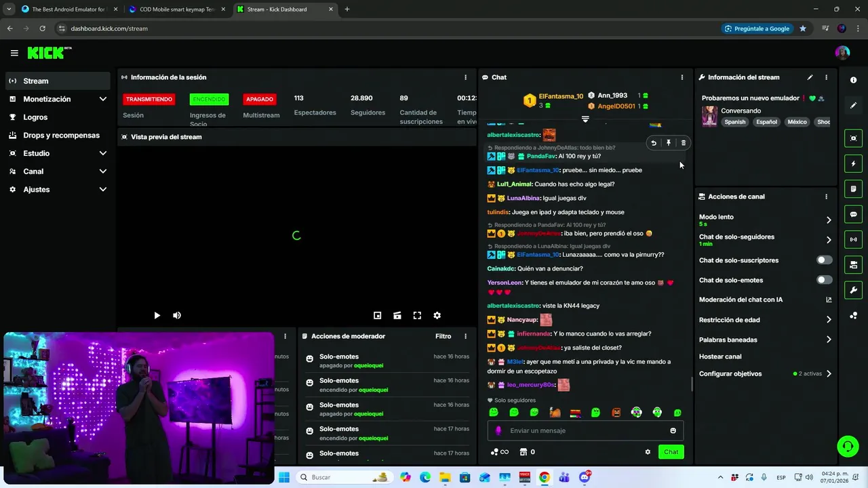Open Chat de solo-seguidores settings

point(765,240)
